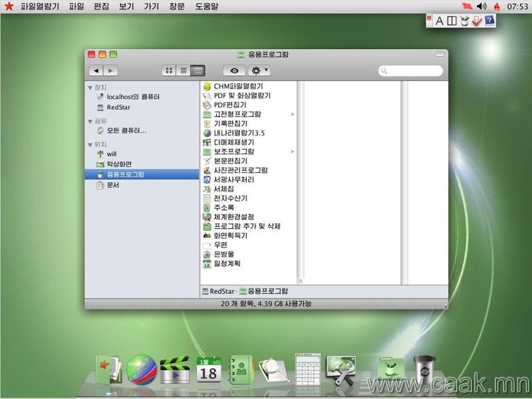Click split layout icon in floating input bar
This screenshot has width=532, height=399.
452,21
